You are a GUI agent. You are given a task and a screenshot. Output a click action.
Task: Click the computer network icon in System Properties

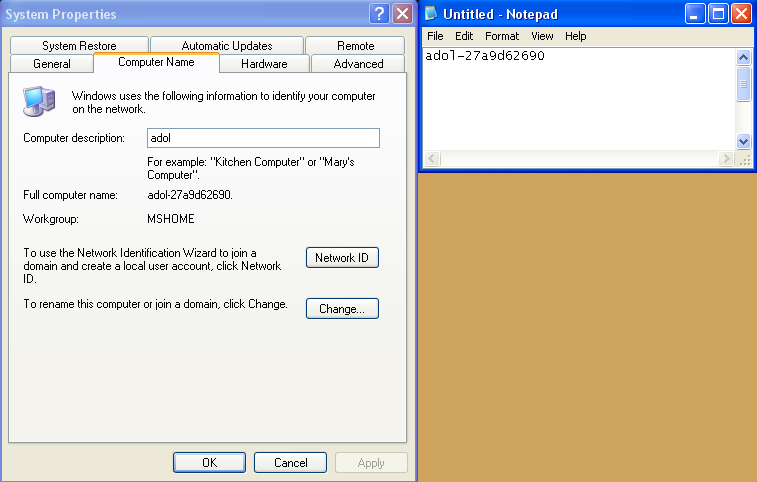39,101
